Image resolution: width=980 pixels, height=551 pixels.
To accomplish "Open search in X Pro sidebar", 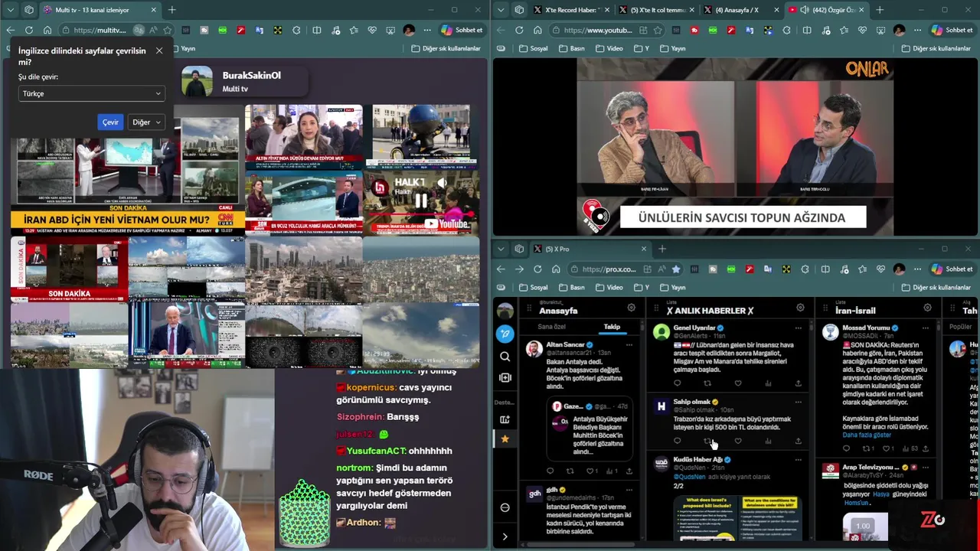I will 505,356.
